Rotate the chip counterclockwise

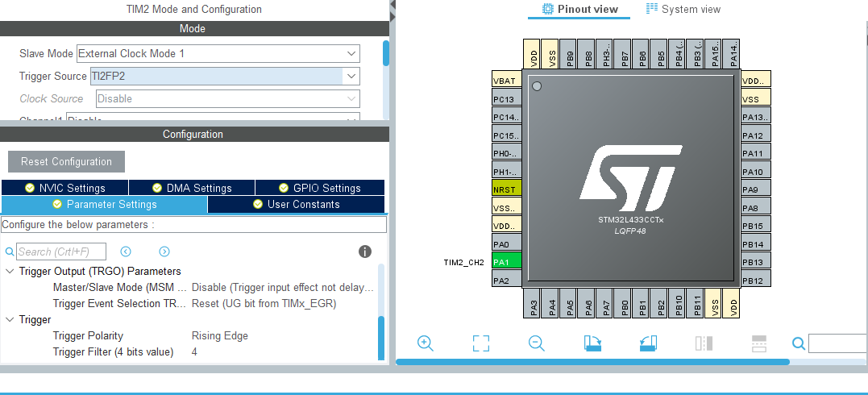(648, 343)
